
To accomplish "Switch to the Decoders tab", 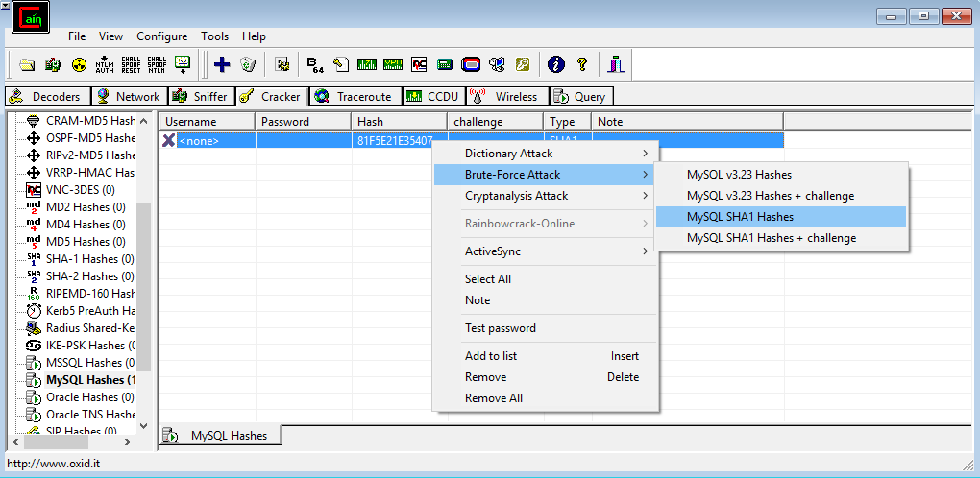I will pos(47,96).
